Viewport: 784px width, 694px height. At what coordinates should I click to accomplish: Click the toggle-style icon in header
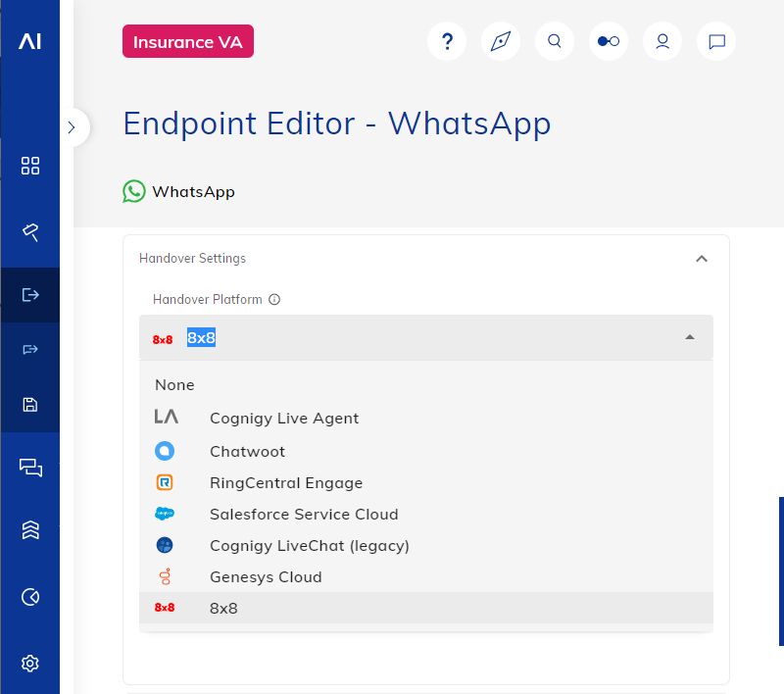[x=609, y=41]
